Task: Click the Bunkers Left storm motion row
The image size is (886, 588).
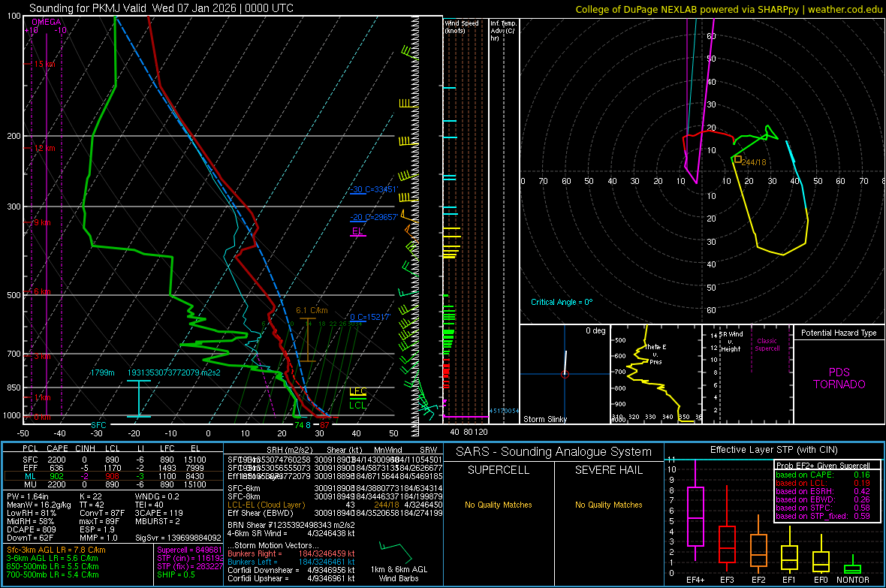Action: pyautogui.click(x=291, y=562)
